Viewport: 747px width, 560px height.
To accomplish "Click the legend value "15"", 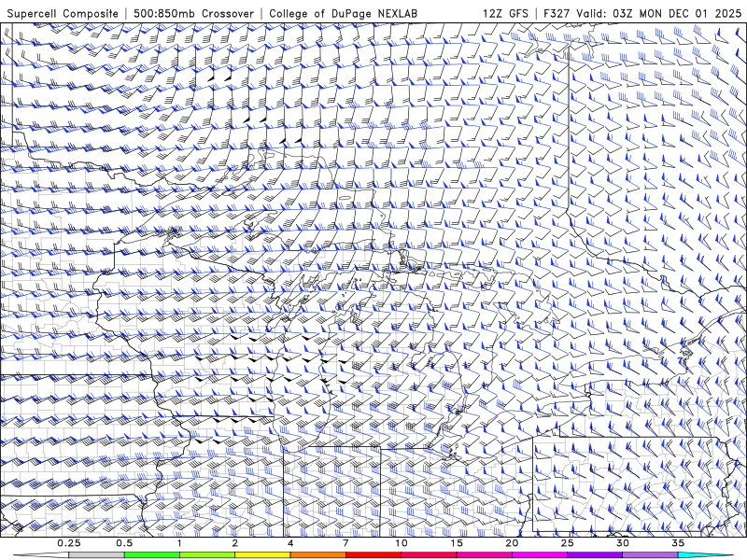I will [x=457, y=543].
